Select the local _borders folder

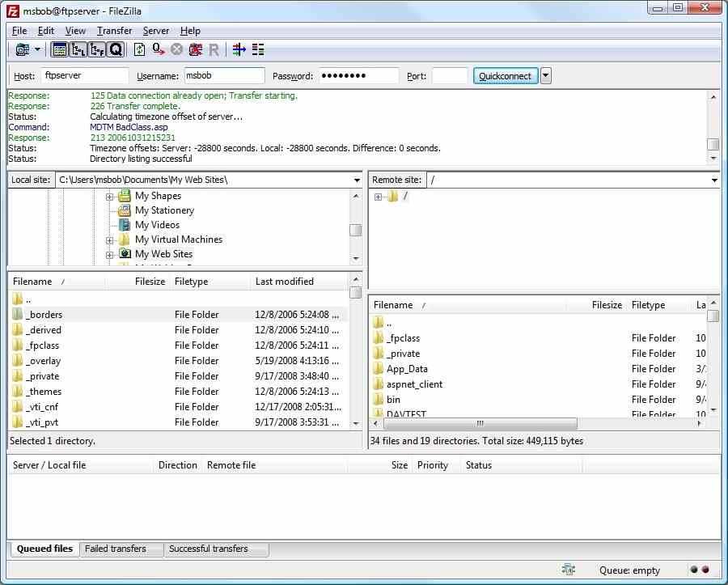pyautogui.click(x=177, y=314)
